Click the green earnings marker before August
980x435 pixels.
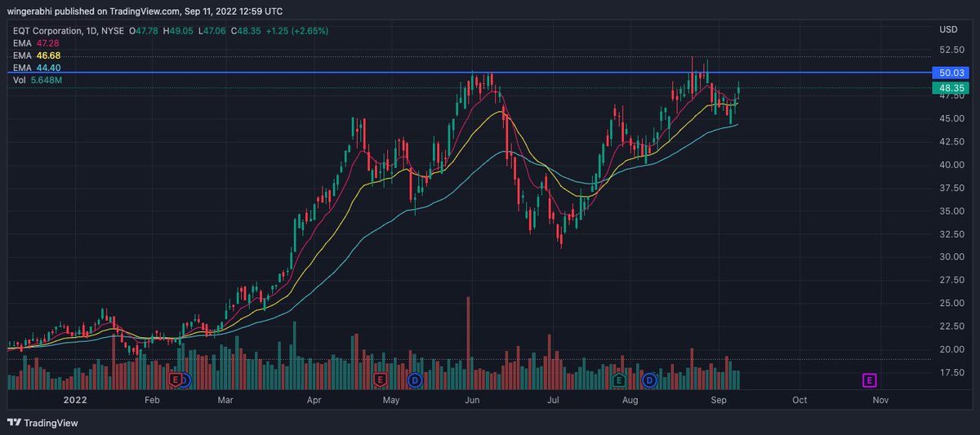pos(618,380)
